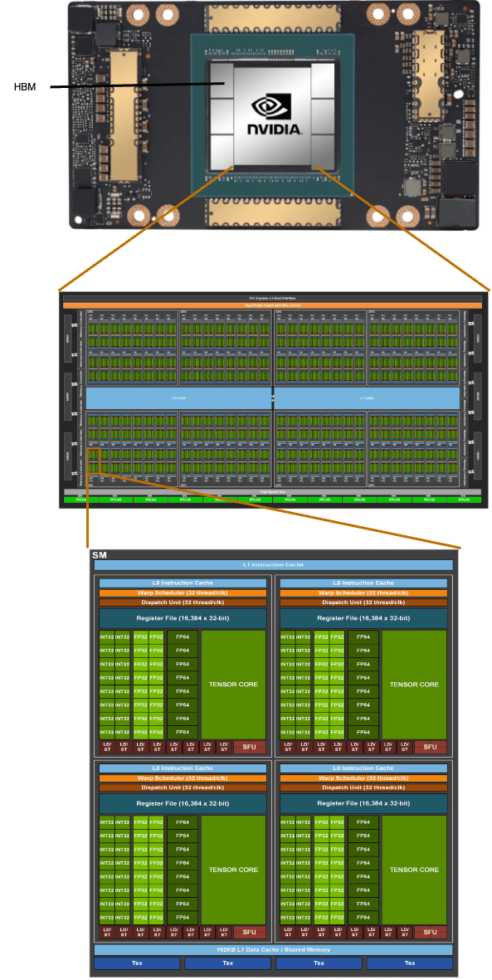Select the left L2 Cache block

coord(178,398)
